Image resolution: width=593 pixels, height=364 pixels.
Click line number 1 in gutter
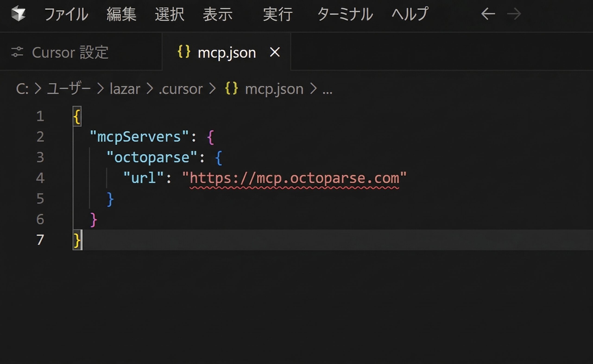point(40,116)
